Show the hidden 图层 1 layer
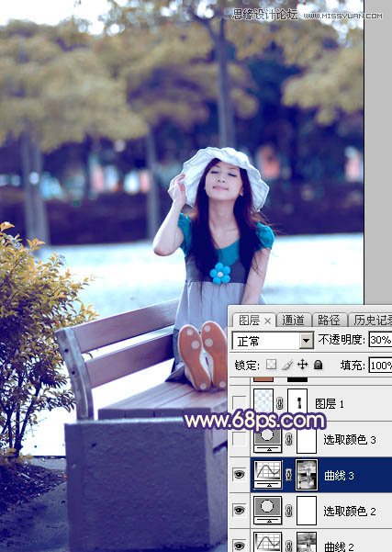The image size is (392, 552). pyautogui.click(x=240, y=403)
